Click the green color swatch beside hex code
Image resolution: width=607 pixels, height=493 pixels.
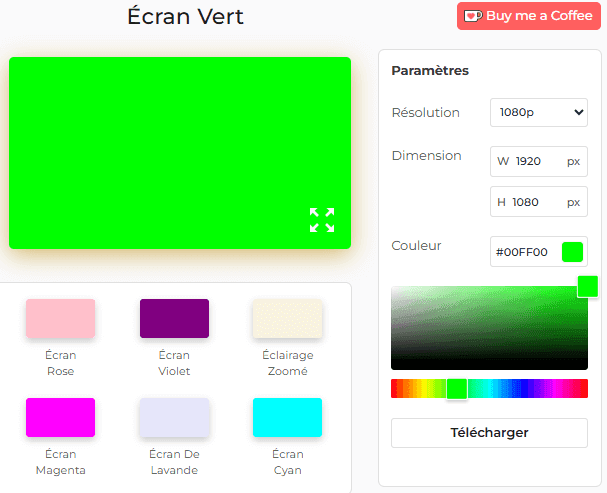point(572,252)
